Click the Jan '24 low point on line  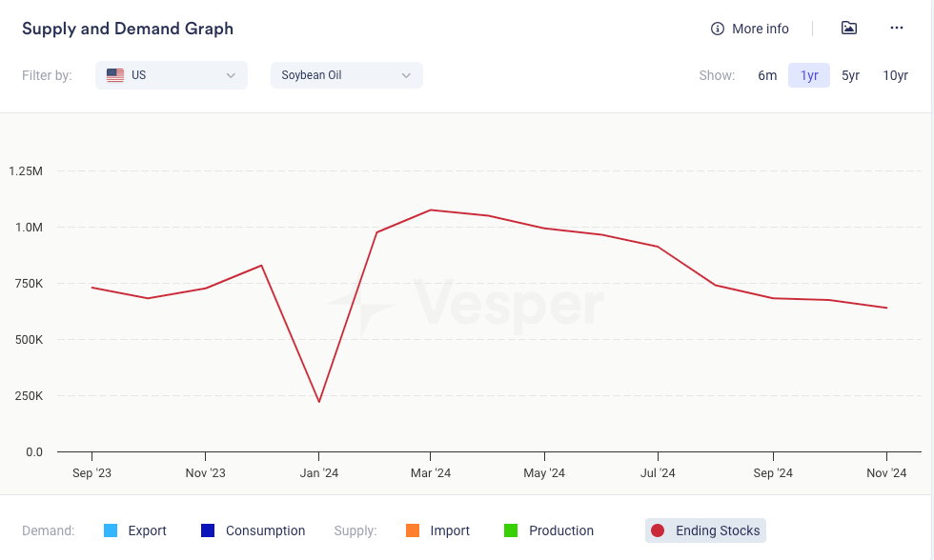tap(318, 402)
